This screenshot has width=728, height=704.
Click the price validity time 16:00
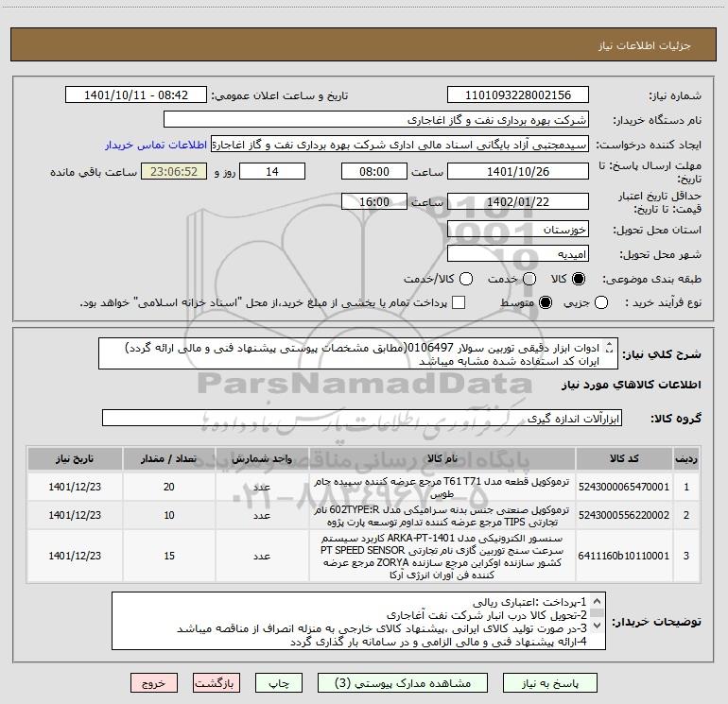[x=374, y=202]
